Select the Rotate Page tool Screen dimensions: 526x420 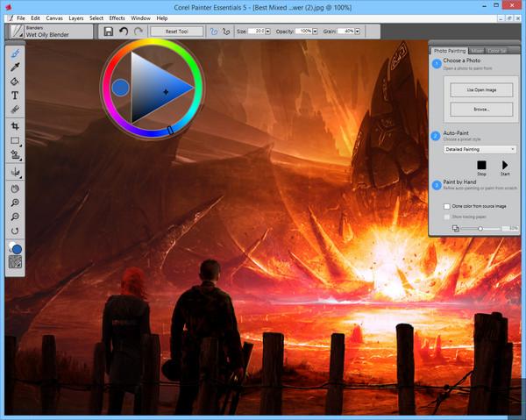[x=15, y=231]
